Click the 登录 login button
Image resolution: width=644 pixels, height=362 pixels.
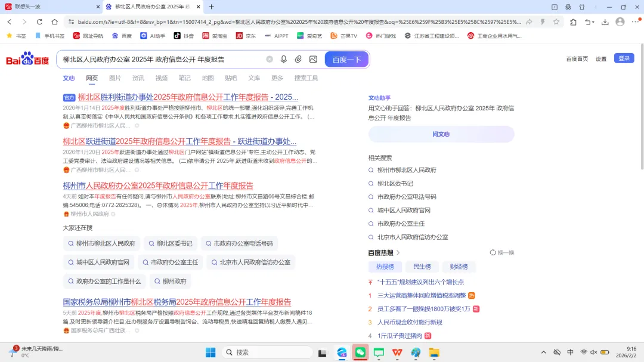(x=624, y=58)
